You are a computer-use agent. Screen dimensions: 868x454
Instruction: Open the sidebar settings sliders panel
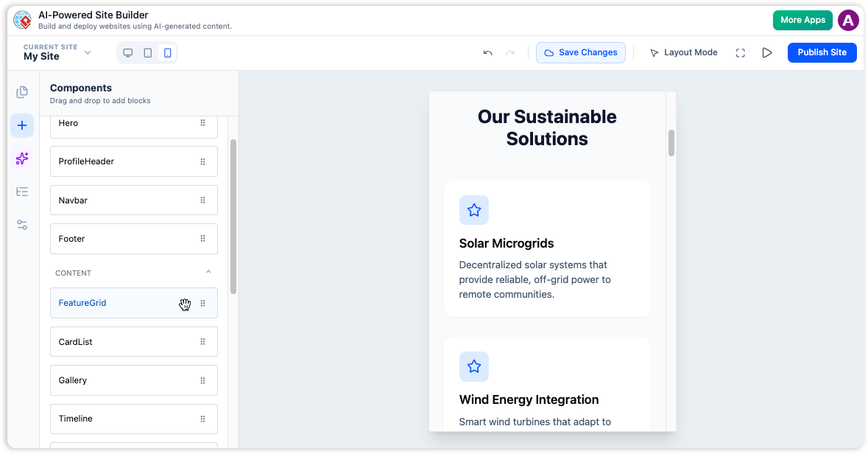[22, 224]
